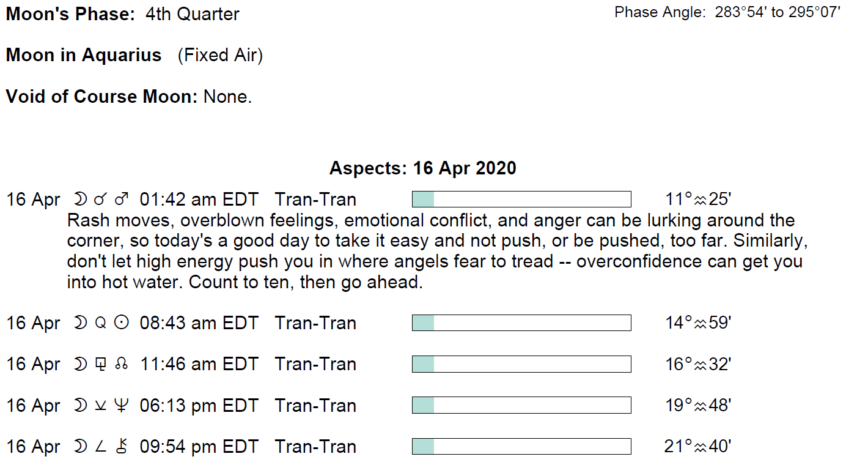
Task: Click the semi-square angle symbol at 09:54 pm
Action: pyautogui.click(x=100, y=447)
